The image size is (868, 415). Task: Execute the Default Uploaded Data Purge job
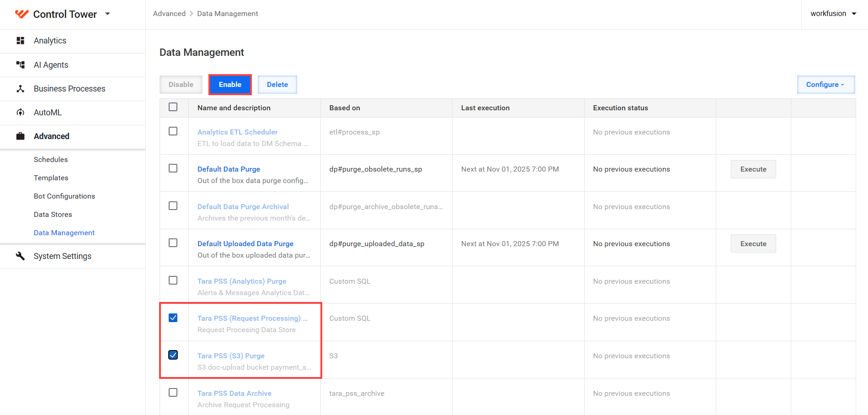753,244
